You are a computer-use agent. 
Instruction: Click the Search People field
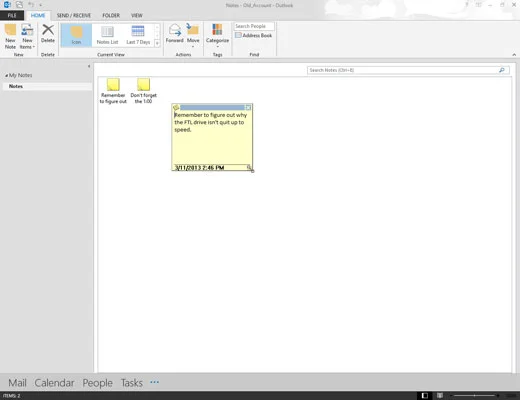pos(254,26)
